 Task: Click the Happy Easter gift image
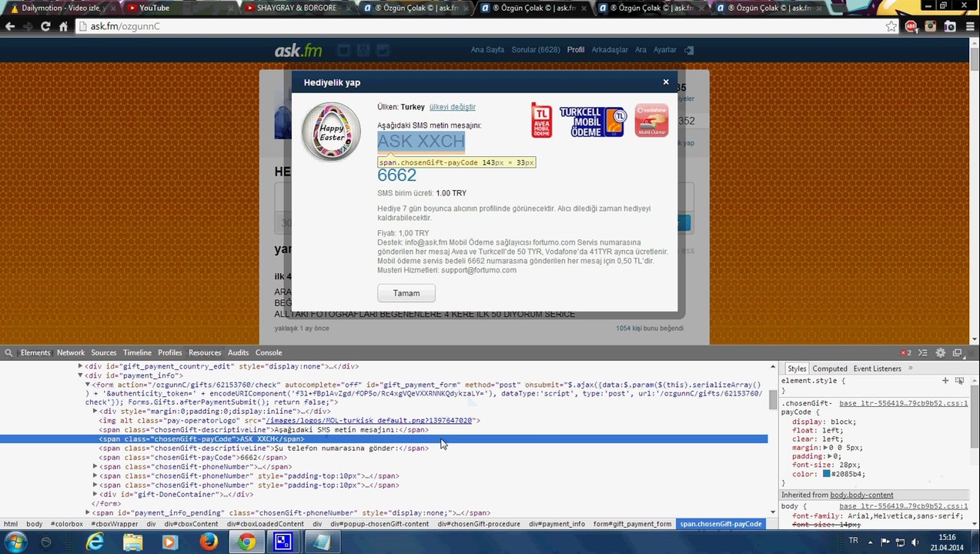coord(331,132)
